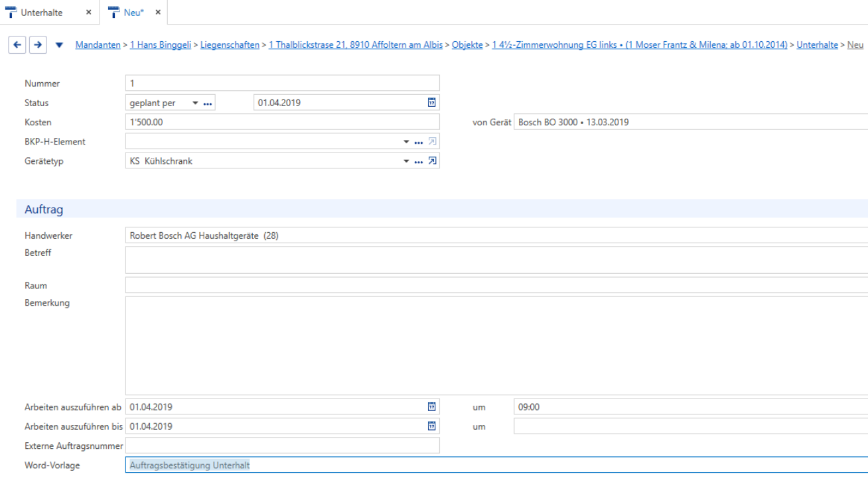The image size is (868, 490).
Task: Go to Thalblickstrase 21 property link
Action: [x=356, y=44]
